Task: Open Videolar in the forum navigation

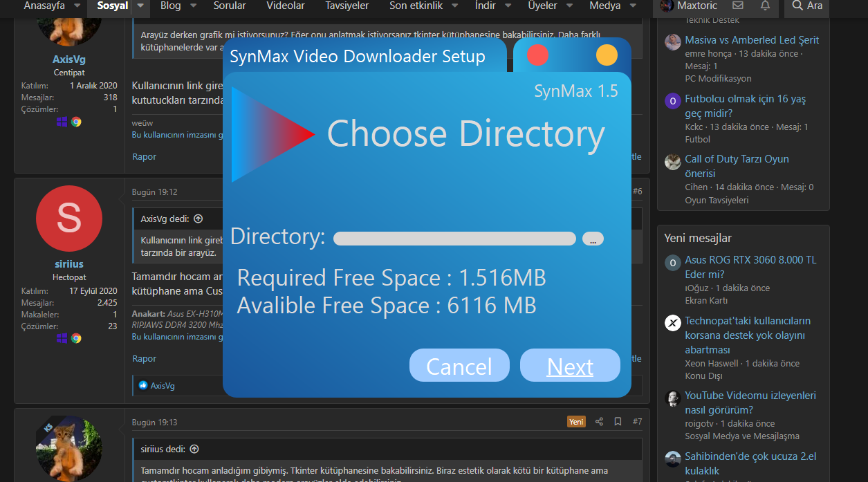Action: [286, 6]
